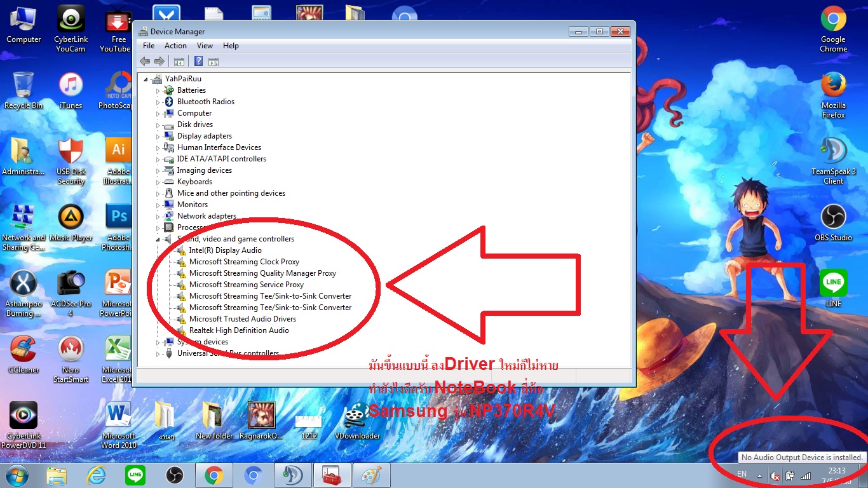Select the Google Chrome desktop shortcut

[833, 29]
